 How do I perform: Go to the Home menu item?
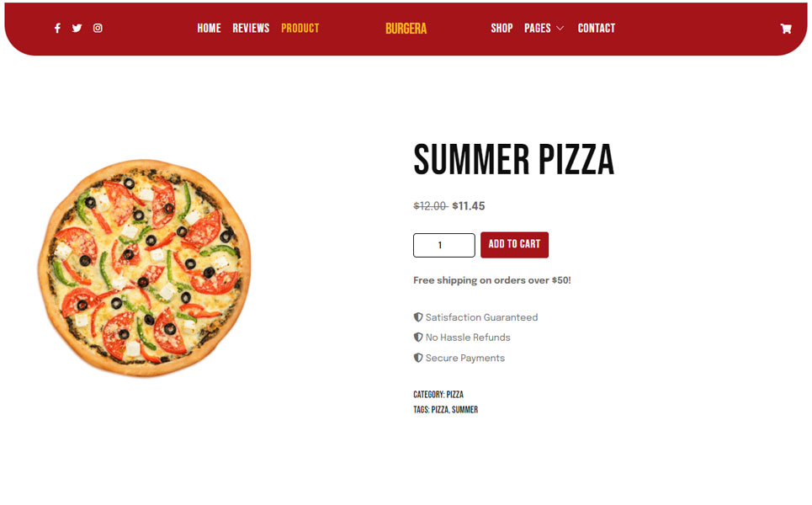pos(210,29)
